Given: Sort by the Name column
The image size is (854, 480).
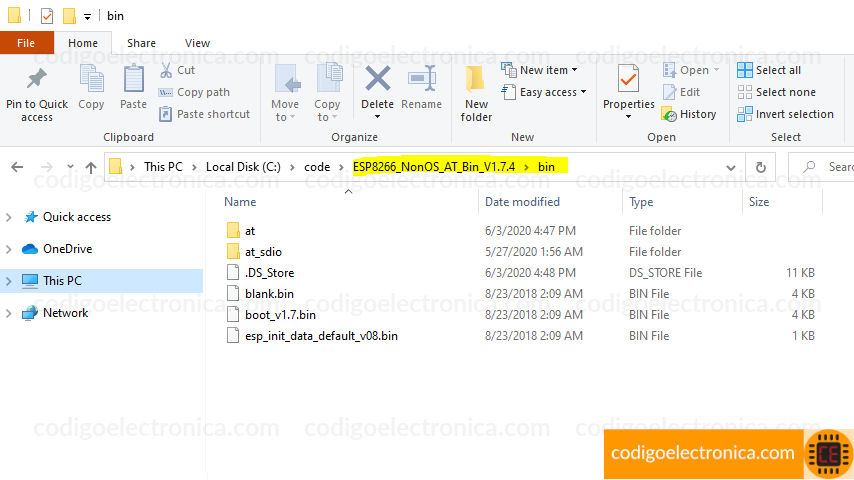Looking at the screenshot, I should (x=240, y=202).
